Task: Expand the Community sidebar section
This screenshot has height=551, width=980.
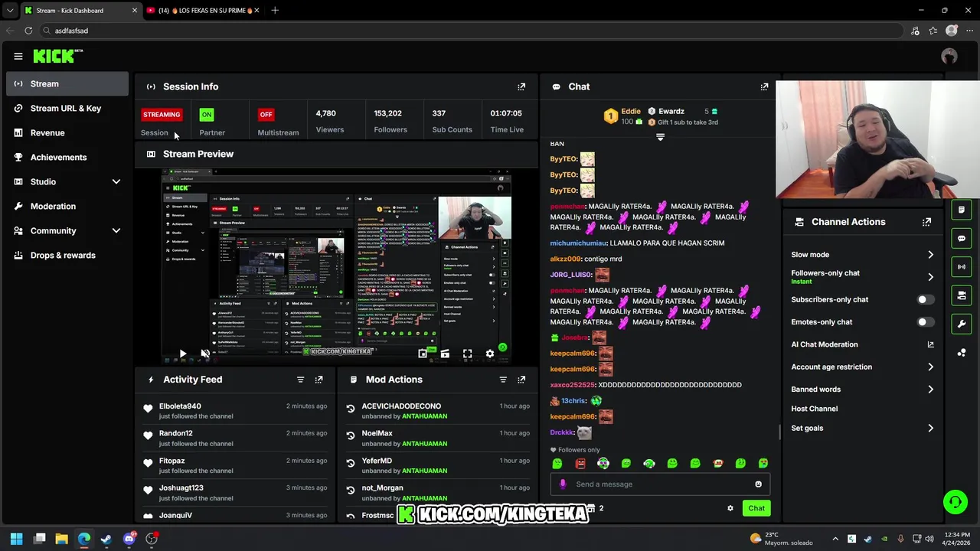Action: pos(116,231)
